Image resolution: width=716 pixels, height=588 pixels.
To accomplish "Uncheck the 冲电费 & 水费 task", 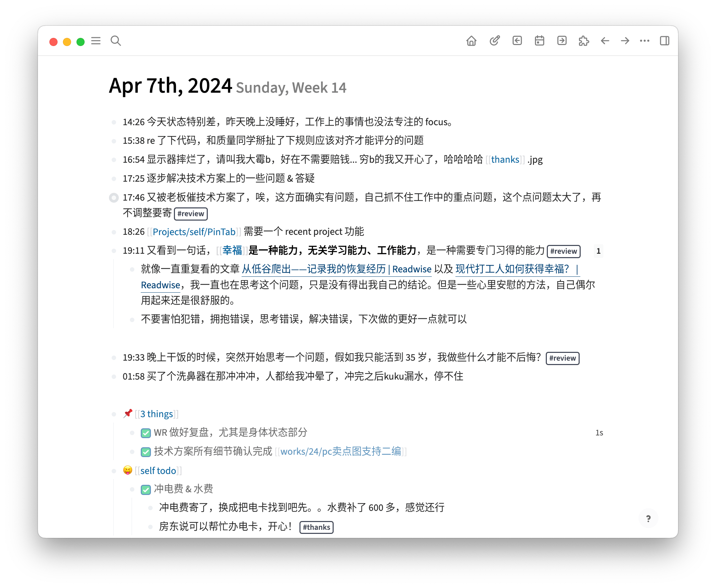I will (146, 490).
